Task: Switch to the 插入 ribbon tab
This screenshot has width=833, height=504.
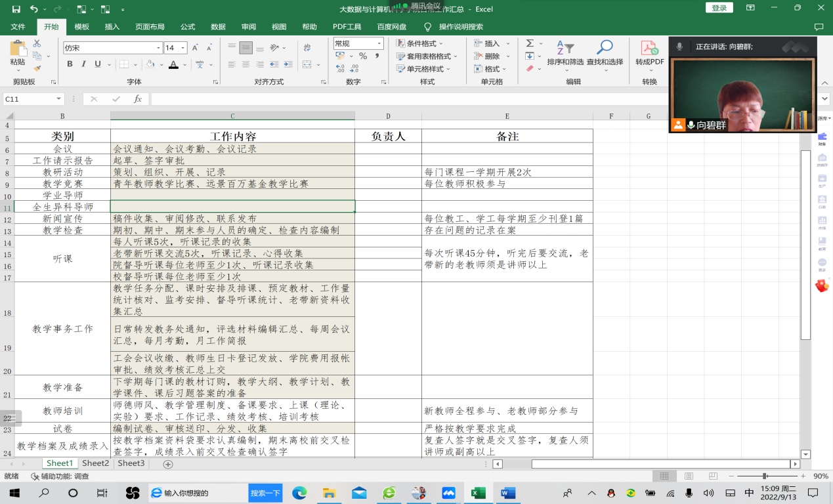Action: [x=112, y=27]
